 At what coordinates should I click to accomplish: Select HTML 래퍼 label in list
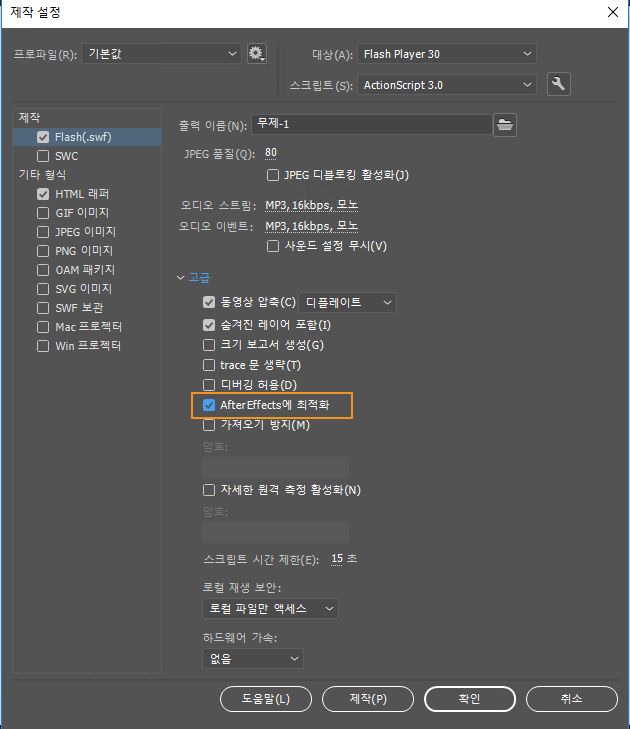pos(82,194)
